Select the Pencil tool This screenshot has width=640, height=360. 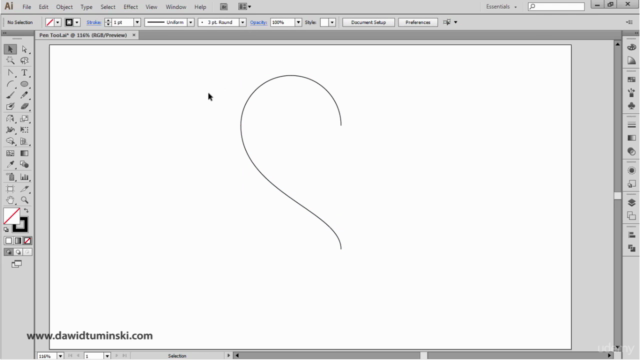[24, 95]
